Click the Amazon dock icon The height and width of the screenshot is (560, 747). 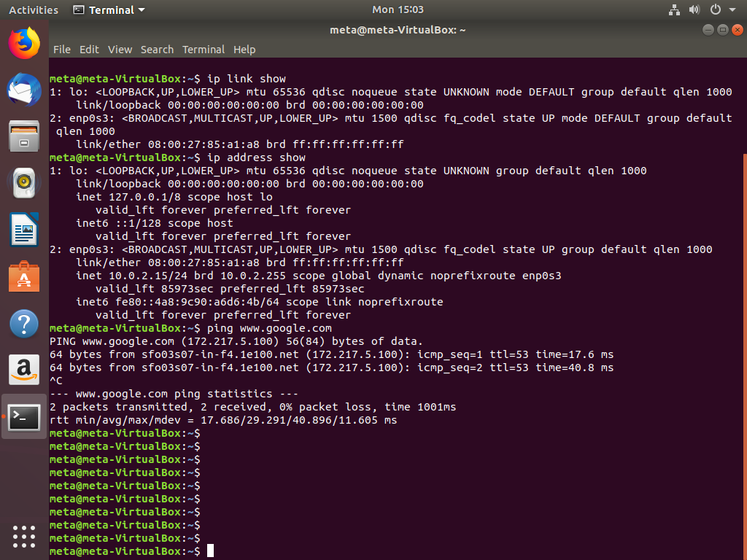24,370
